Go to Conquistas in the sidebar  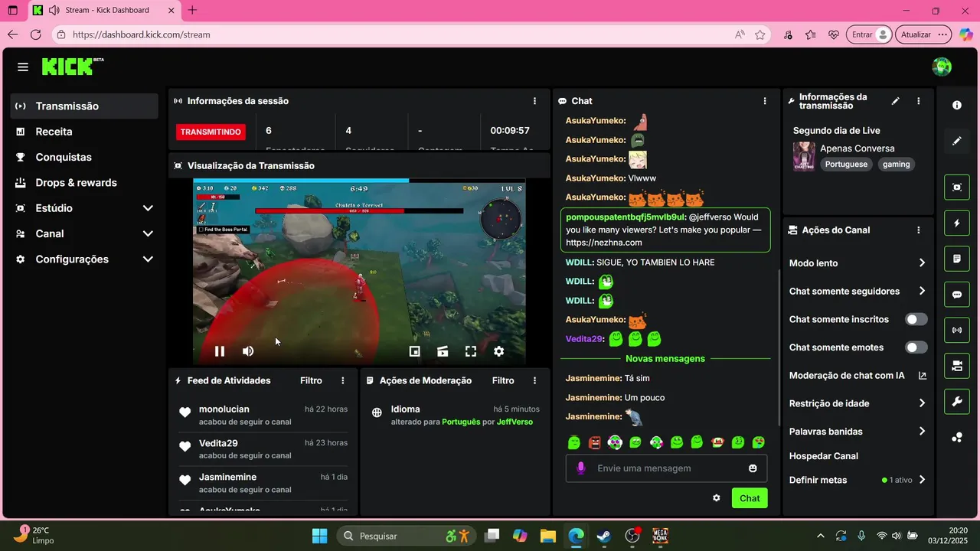84,157
